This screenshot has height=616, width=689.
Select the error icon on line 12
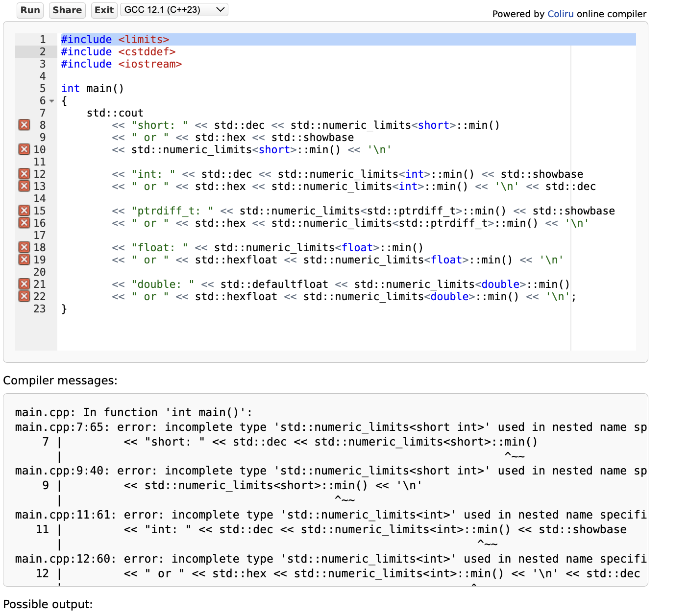24,174
